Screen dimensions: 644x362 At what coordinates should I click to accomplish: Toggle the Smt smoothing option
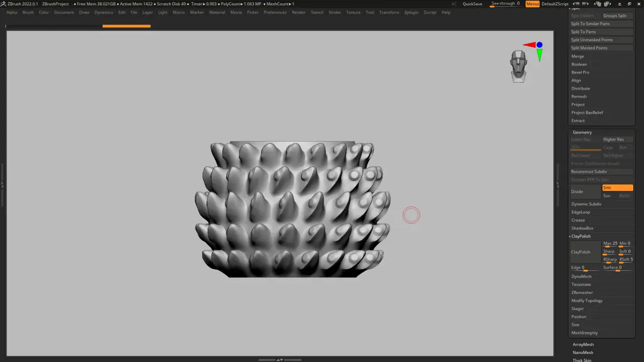click(x=617, y=188)
